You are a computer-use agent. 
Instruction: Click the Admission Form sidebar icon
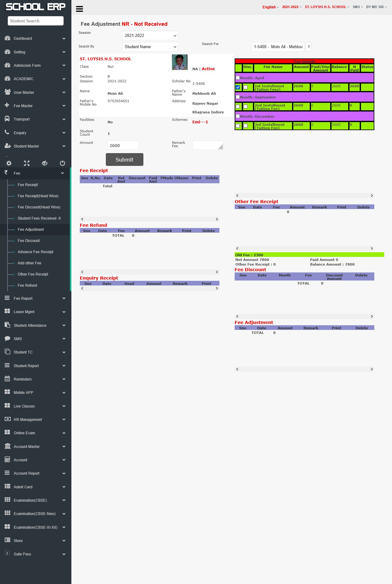tap(7, 65)
